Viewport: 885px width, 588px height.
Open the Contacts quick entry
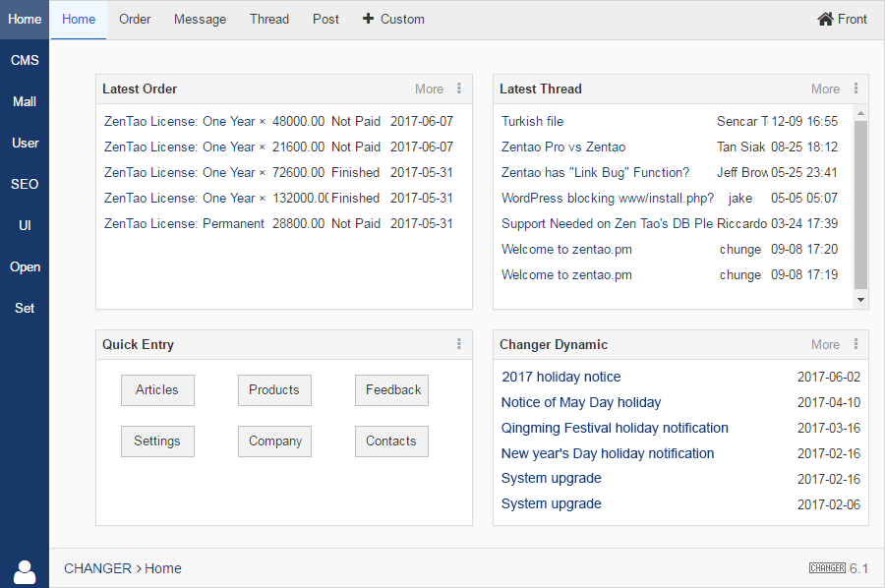(x=391, y=441)
